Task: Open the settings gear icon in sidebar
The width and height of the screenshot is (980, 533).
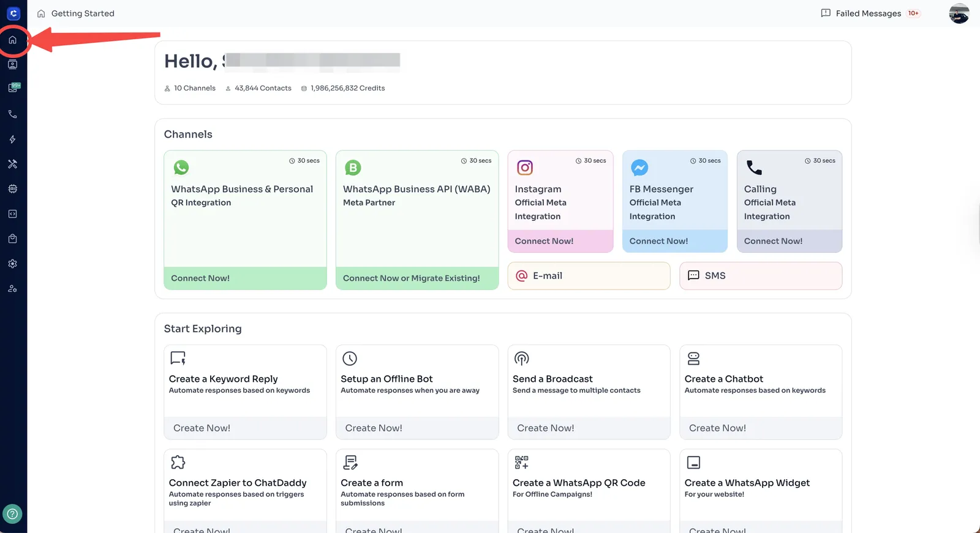Action: [x=12, y=264]
